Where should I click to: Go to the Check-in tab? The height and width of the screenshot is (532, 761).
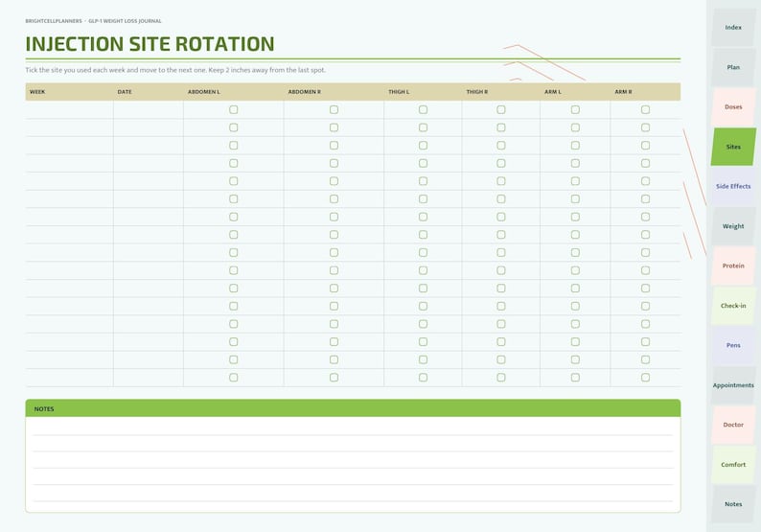click(733, 306)
